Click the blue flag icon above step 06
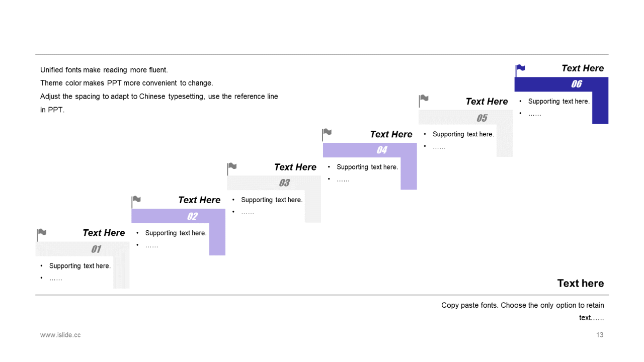644x362 pixels. click(x=520, y=70)
